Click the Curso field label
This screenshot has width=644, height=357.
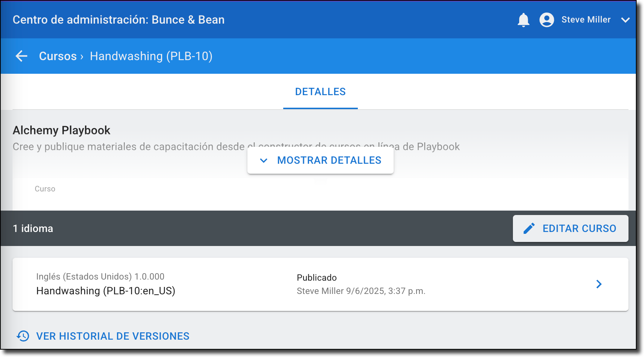pyautogui.click(x=45, y=189)
